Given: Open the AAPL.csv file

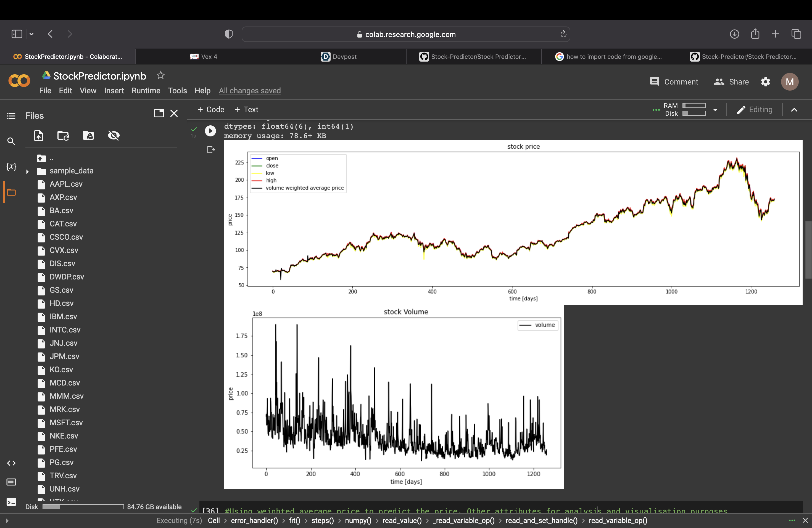Looking at the screenshot, I should pyautogui.click(x=66, y=184).
